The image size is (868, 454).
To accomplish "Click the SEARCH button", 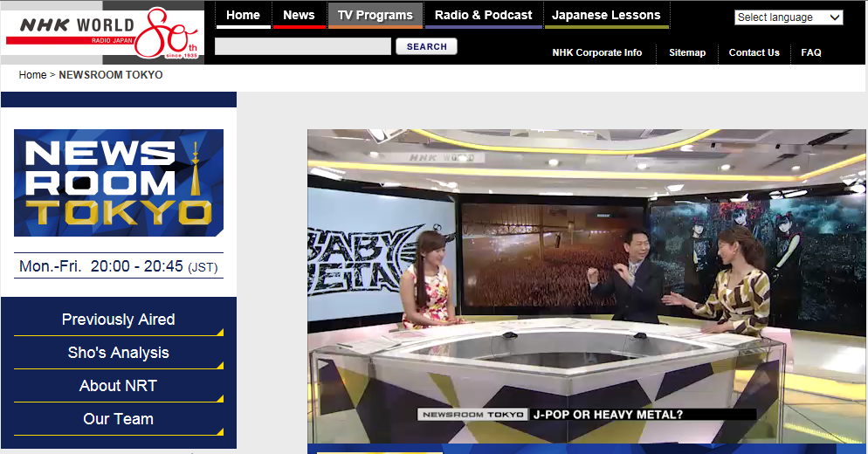I will point(426,46).
